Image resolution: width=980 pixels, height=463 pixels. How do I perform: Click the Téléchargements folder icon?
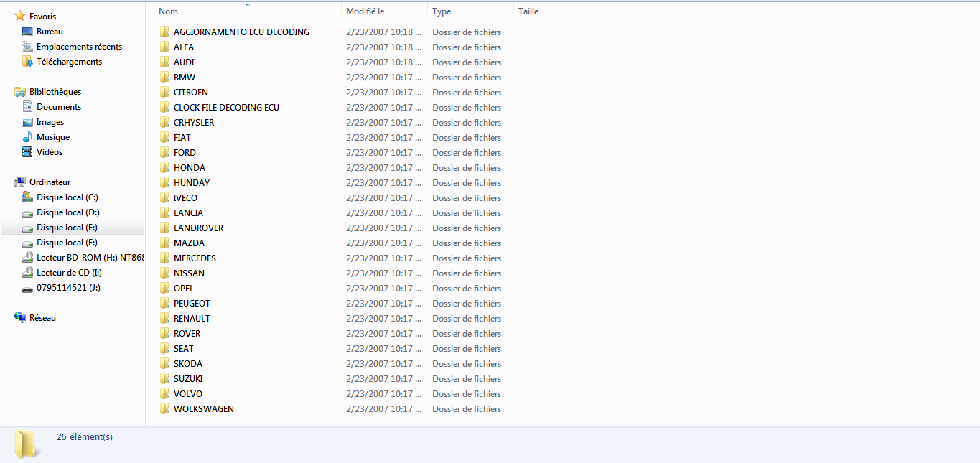point(27,62)
